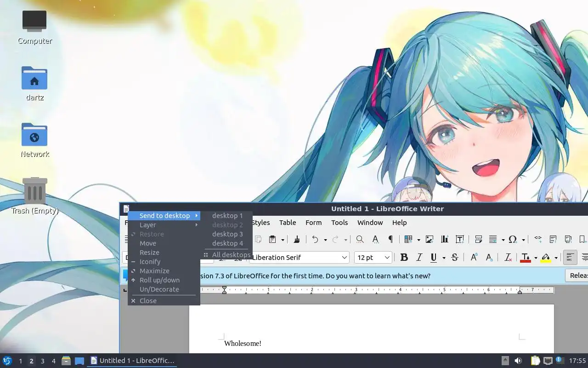Screen dimensions: 588x368
Task: Open Find & Replace magnifier icon
Action: [360, 239]
